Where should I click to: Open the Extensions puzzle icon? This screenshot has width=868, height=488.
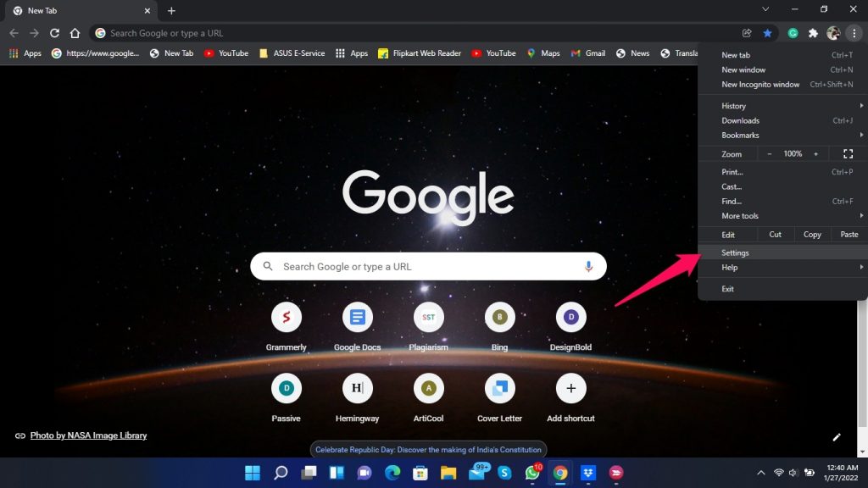[x=813, y=33]
